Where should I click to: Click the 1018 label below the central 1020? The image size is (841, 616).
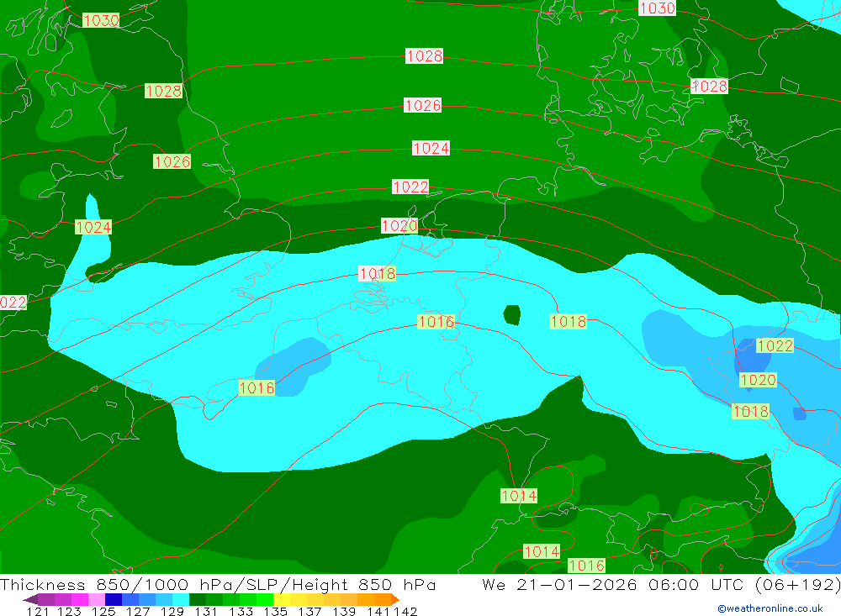pyautogui.click(x=377, y=273)
